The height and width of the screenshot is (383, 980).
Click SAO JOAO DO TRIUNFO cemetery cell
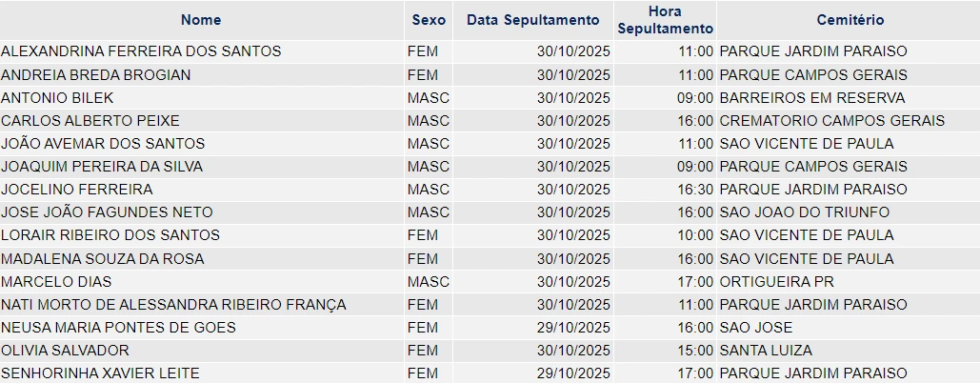pyautogui.click(x=804, y=212)
